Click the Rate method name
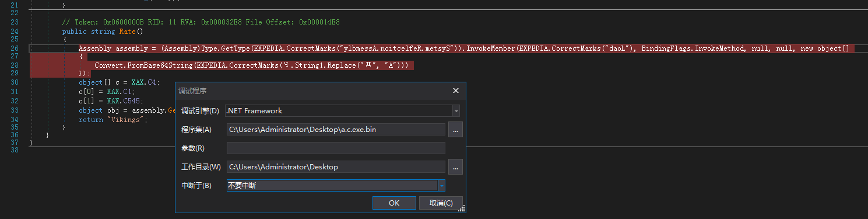 coord(128,32)
